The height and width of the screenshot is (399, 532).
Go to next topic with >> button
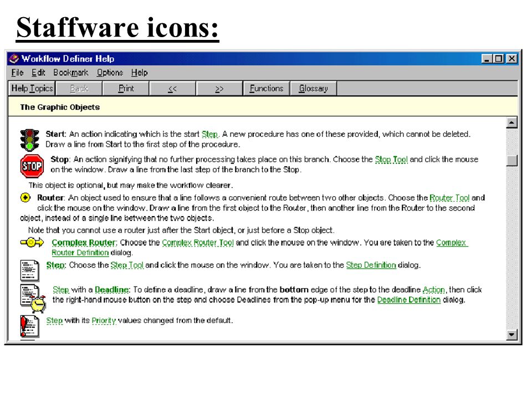click(219, 88)
